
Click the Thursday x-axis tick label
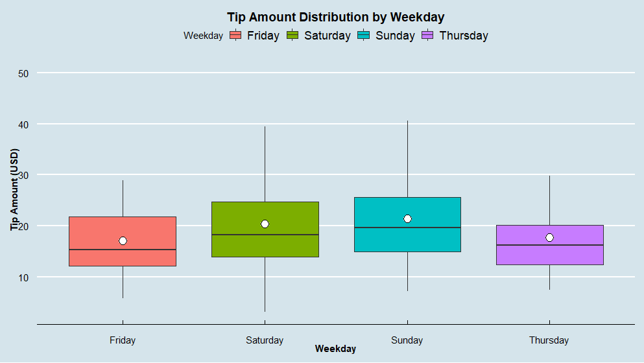[x=549, y=340]
